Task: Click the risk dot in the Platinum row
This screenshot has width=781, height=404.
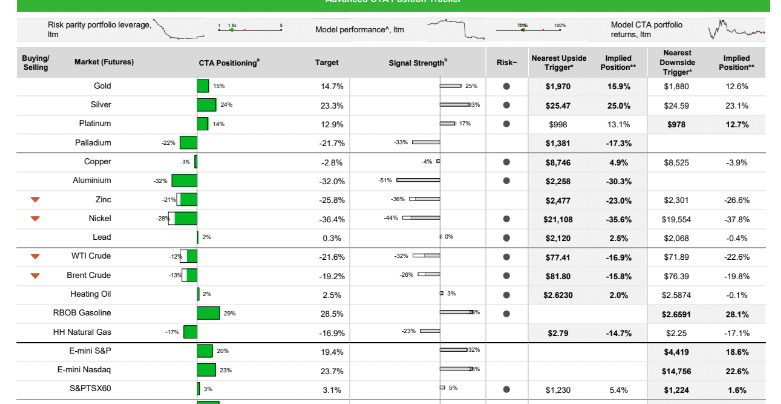Action: (x=507, y=124)
